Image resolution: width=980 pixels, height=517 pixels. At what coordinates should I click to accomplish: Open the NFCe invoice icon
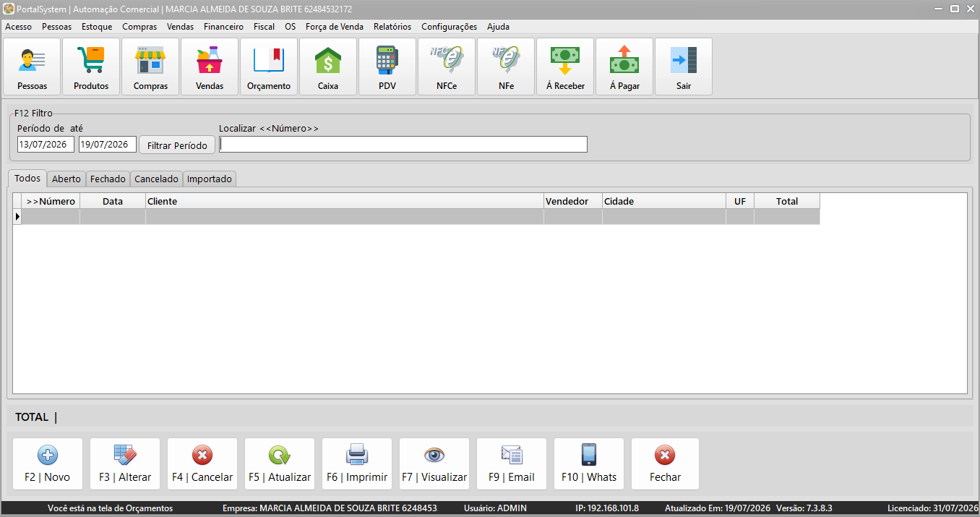(x=447, y=67)
